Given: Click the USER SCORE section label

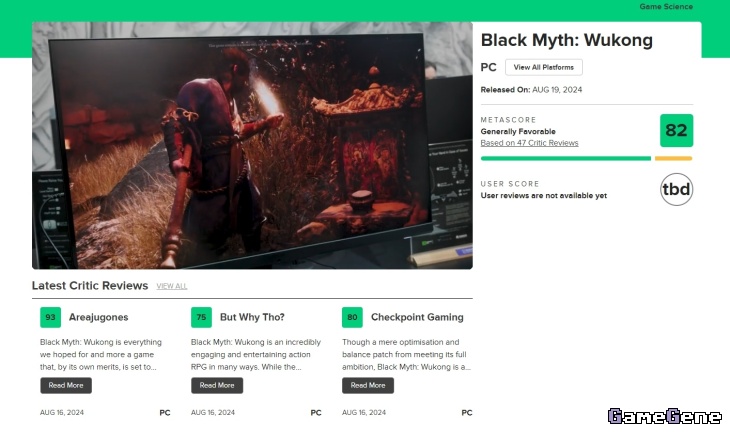Looking at the screenshot, I should coord(510,184).
